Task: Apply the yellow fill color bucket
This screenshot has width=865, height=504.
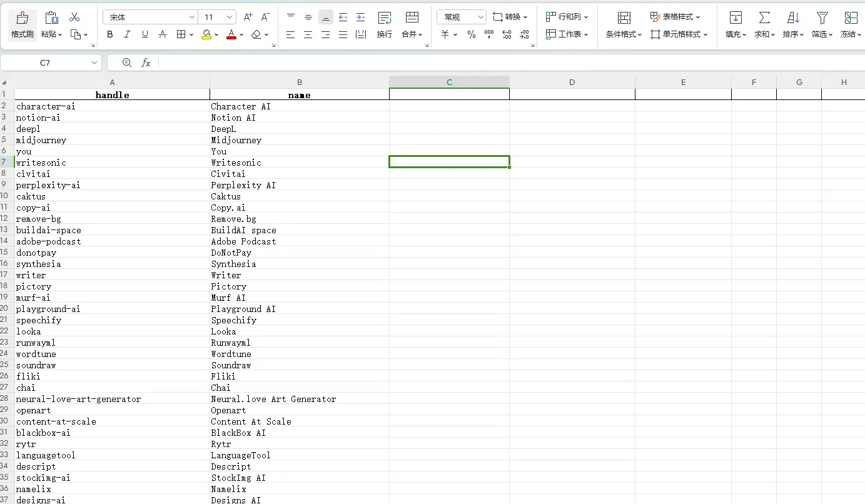Action: 206,34
